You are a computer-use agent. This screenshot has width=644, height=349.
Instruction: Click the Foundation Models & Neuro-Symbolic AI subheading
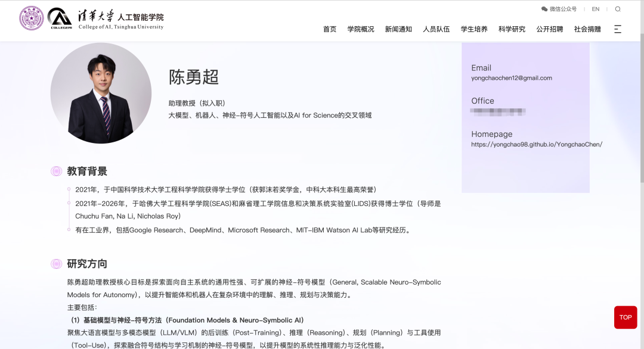click(187, 320)
